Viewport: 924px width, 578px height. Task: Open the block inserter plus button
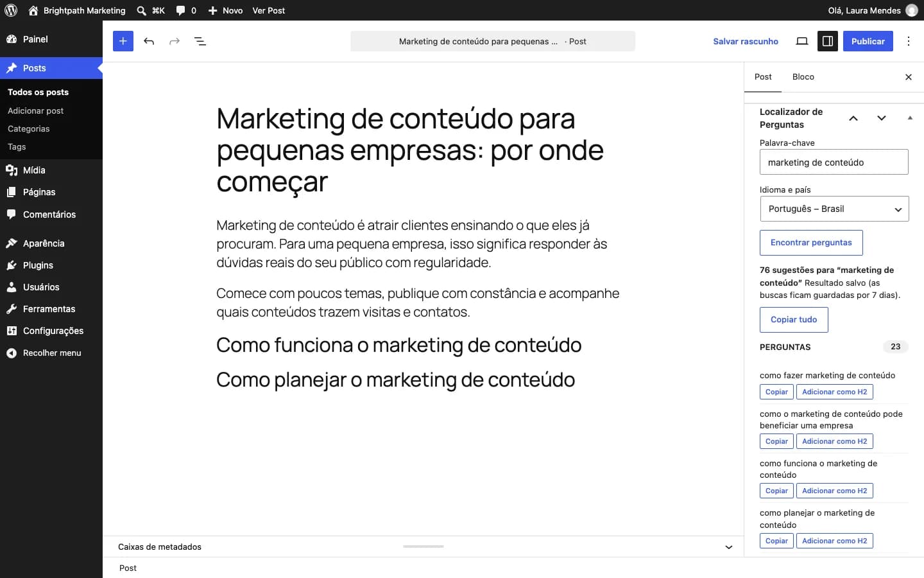[x=123, y=41]
